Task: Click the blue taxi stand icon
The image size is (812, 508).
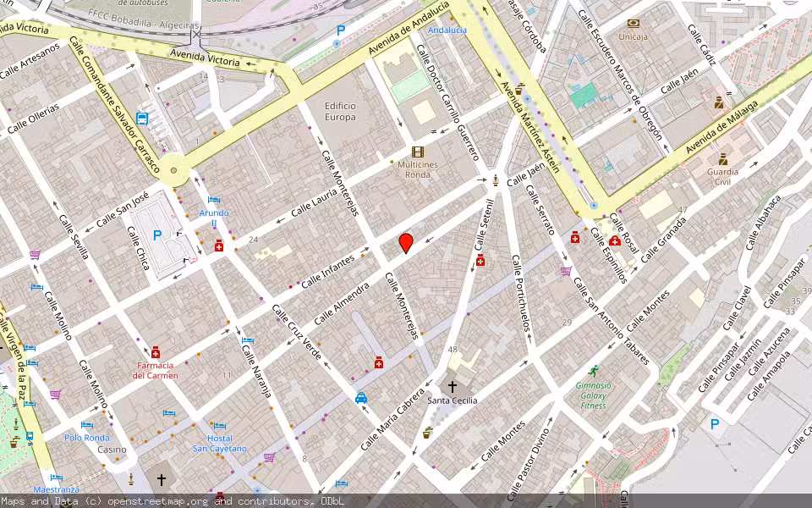Action: (x=361, y=398)
